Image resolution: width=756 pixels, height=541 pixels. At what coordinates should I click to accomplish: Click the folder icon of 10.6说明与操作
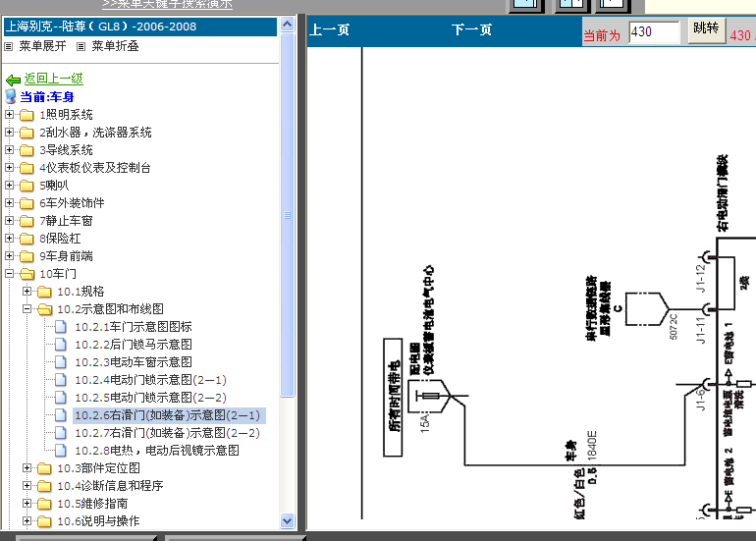tap(44, 521)
